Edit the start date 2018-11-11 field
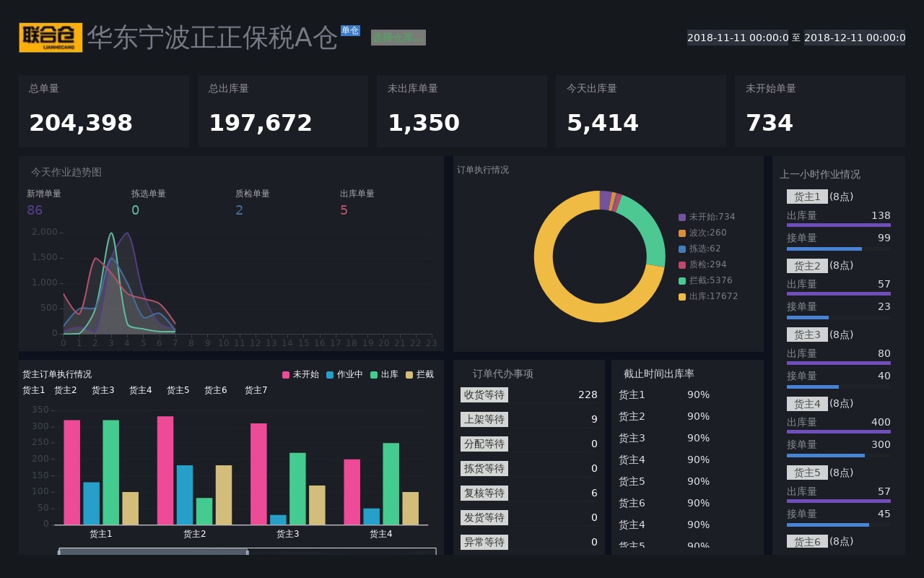This screenshot has height=578, width=924. click(738, 38)
